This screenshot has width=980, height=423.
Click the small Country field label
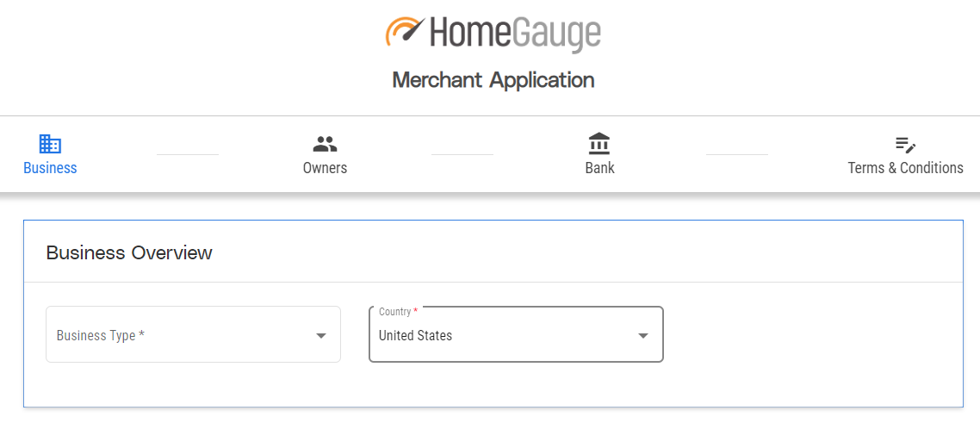pos(394,312)
